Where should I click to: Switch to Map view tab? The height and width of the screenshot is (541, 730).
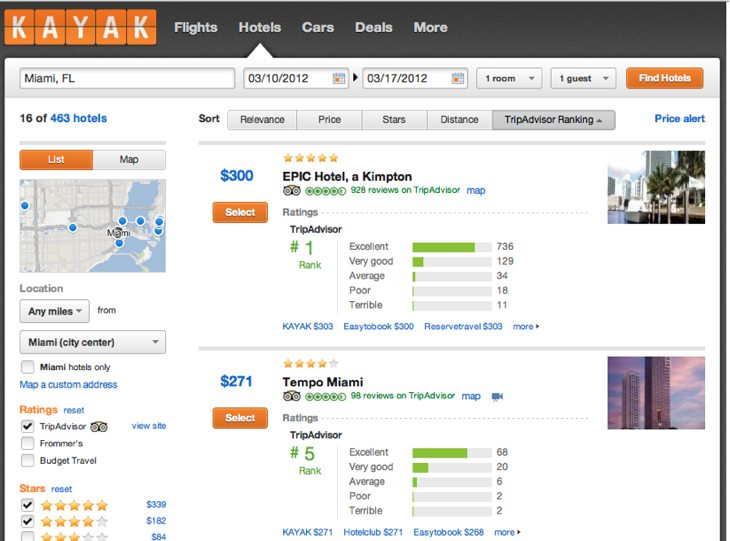point(129,160)
